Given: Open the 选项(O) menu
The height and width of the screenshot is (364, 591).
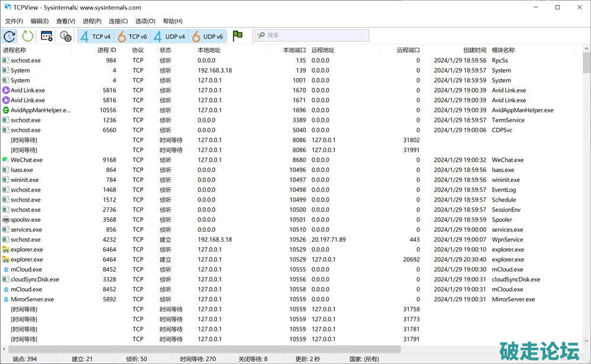Looking at the screenshot, I should click(x=146, y=21).
